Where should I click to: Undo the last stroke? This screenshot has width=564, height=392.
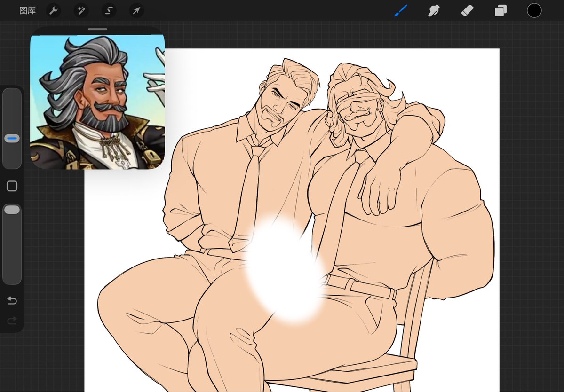tap(12, 300)
